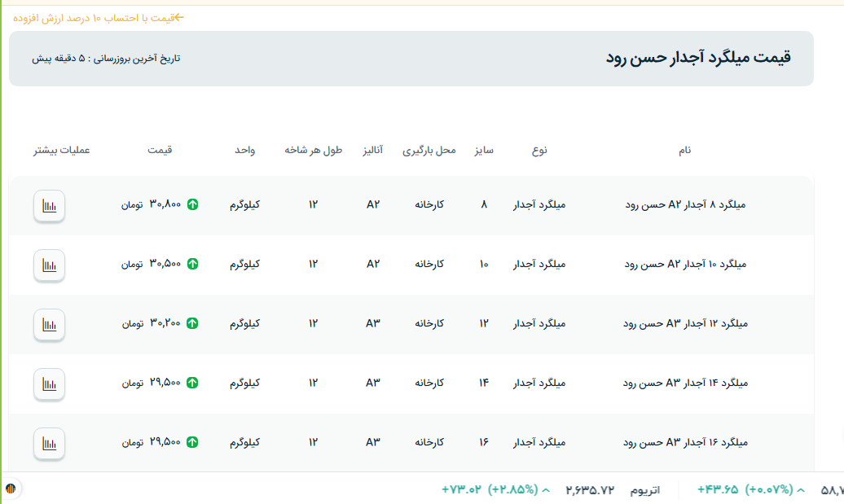The height and width of the screenshot is (504, 844).
Task: Open price chart for میلگرد ۱۲ آجدار A۳
Action: (50, 324)
